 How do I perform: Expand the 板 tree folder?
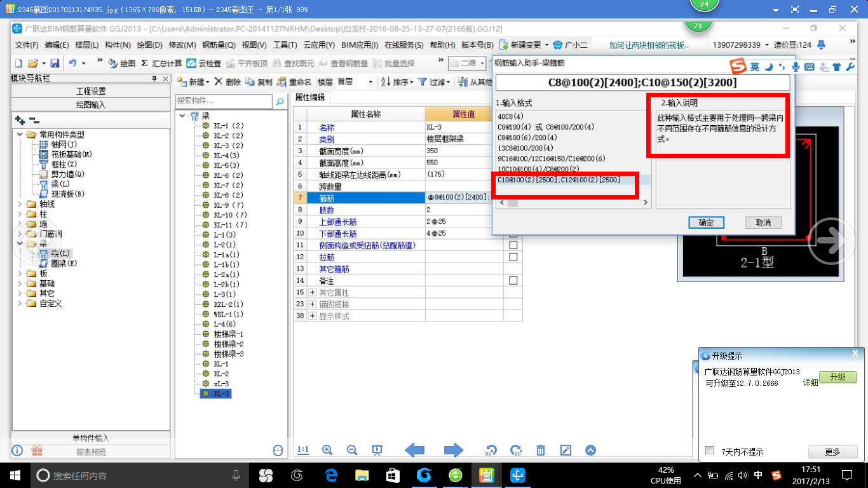(20, 273)
